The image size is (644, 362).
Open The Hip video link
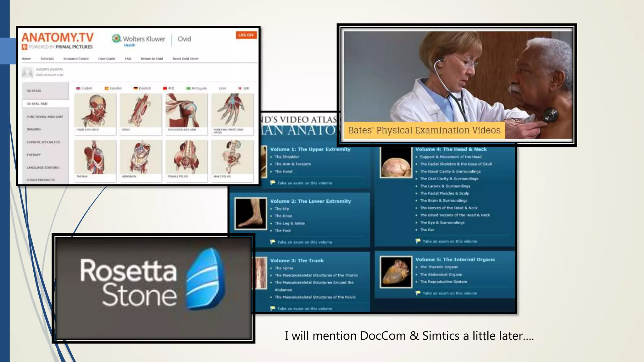pyautogui.click(x=282, y=209)
